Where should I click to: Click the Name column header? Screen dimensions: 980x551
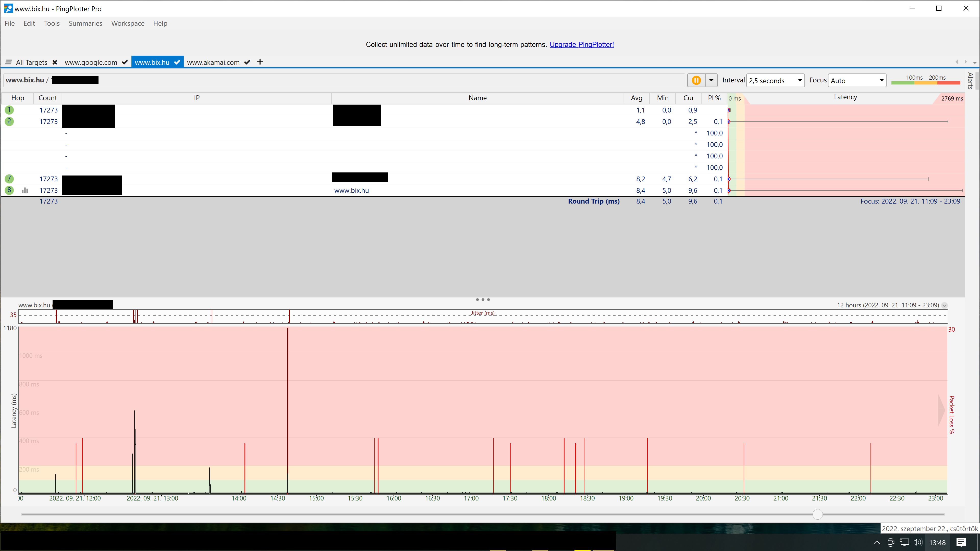[477, 98]
